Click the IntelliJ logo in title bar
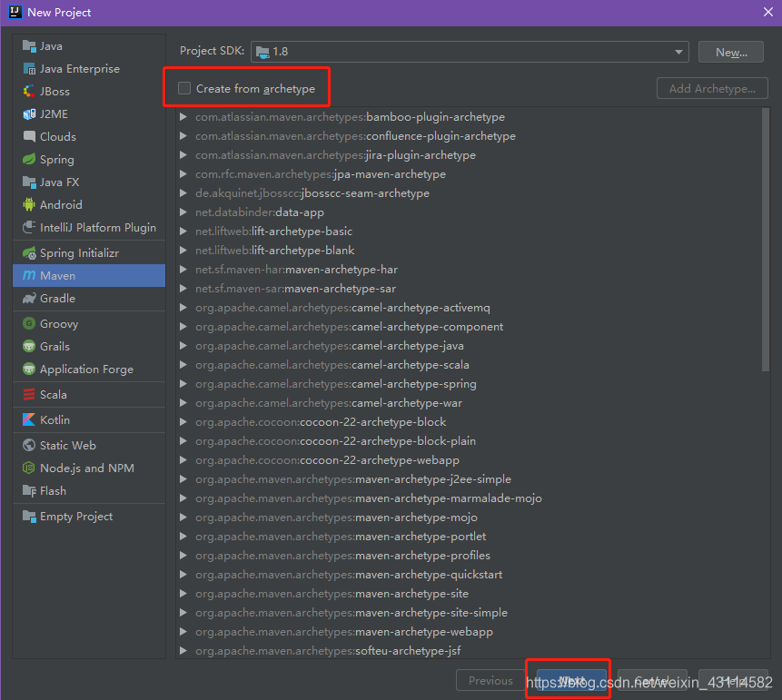782x700 pixels. tap(15, 12)
